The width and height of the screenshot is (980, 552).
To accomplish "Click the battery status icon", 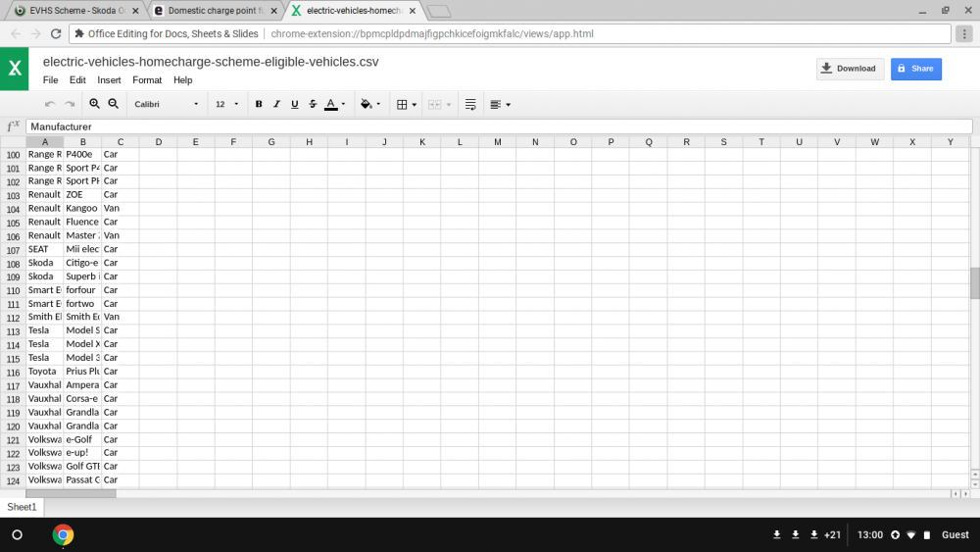I will click(927, 535).
